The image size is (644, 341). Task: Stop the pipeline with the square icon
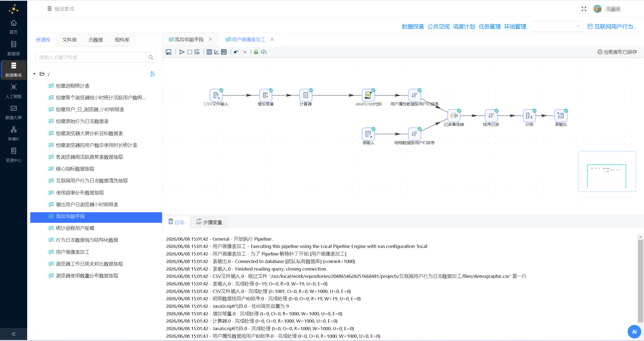coord(190,52)
